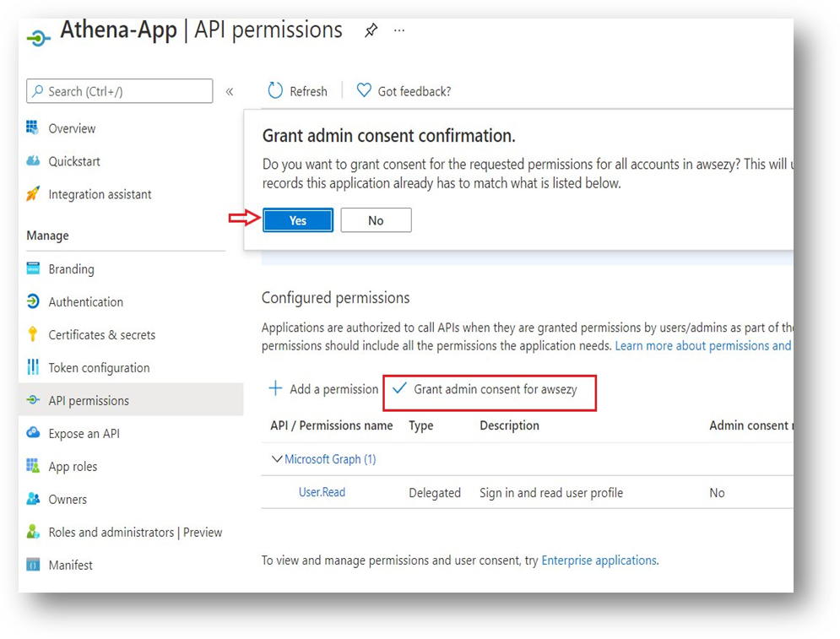This screenshot has height=639, width=840.
Task: Select the 'No' admin consent cell
Action: click(717, 493)
